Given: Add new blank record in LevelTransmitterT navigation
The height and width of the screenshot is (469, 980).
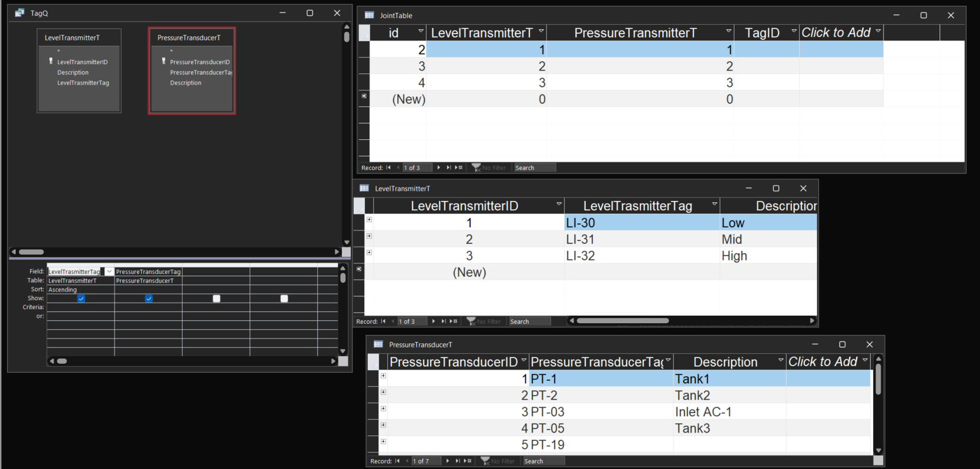Looking at the screenshot, I should point(454,321).
